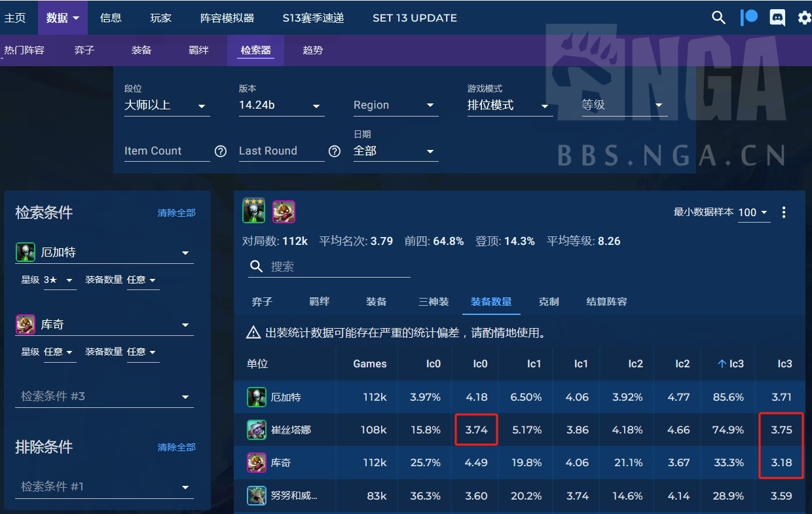
Task: Click the 厄加特 icon in search conditions
Action: (25, 252)
